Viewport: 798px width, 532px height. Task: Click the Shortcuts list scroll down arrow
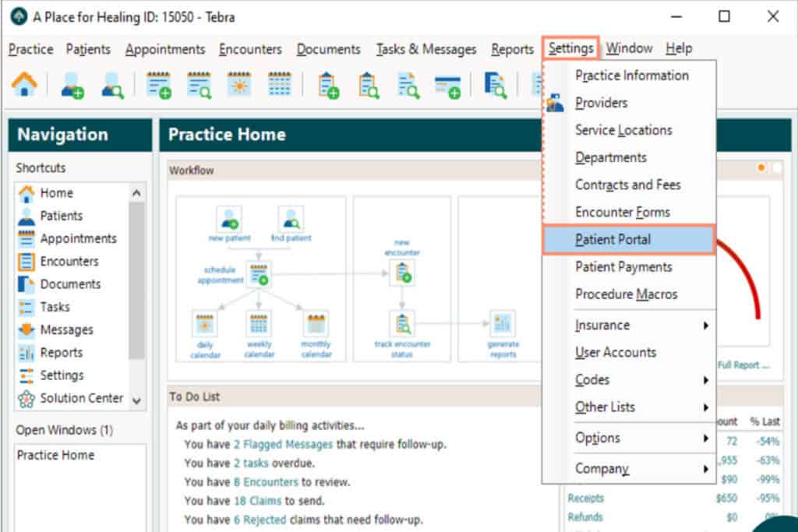136,400
